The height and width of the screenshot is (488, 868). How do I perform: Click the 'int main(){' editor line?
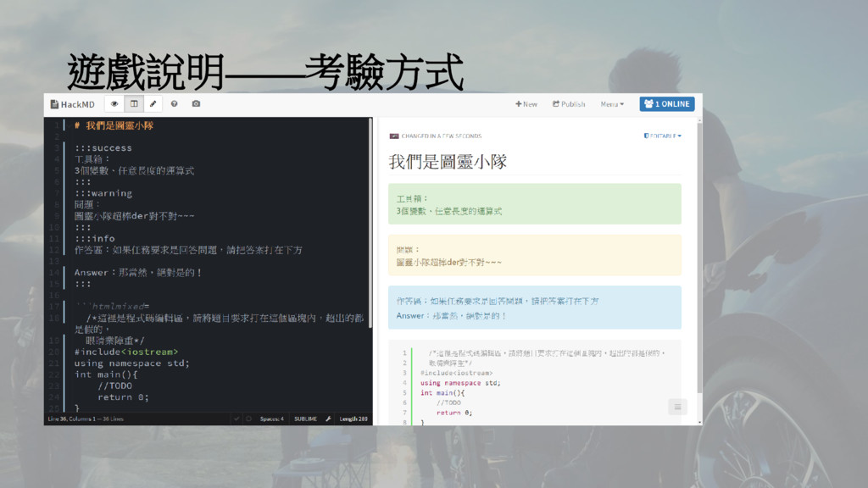coord(106,374)
